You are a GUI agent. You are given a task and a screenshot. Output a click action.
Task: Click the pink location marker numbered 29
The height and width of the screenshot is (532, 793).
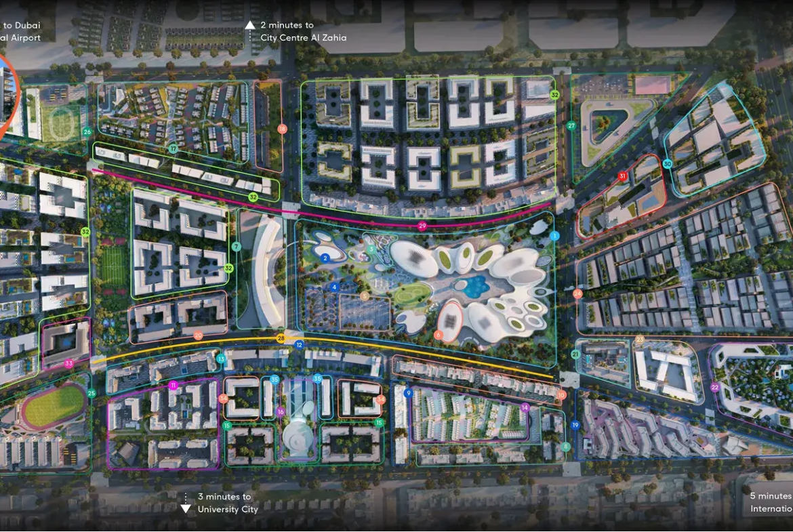[x=422, y=226]
